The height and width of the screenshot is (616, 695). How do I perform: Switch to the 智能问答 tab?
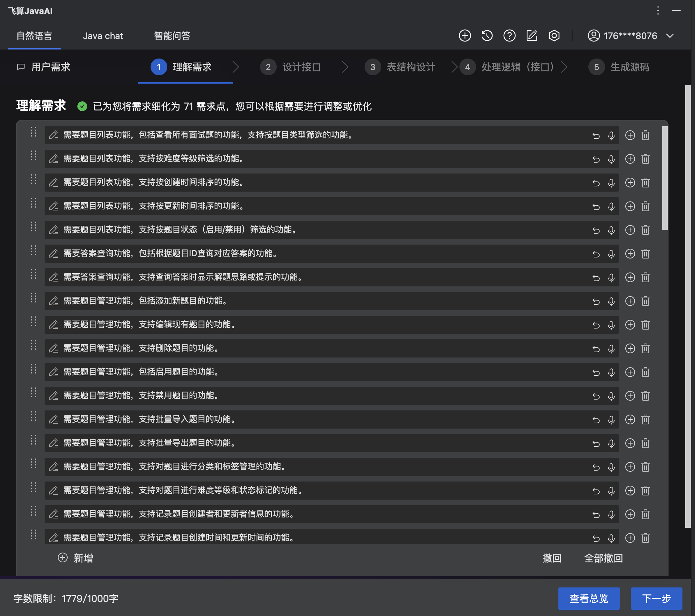[171, 36]
